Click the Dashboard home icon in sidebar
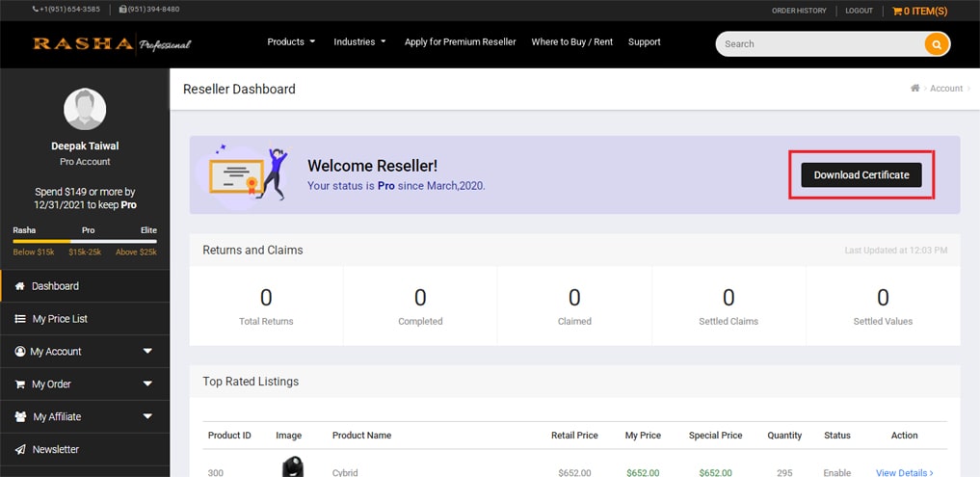 (x=20, y=286)
